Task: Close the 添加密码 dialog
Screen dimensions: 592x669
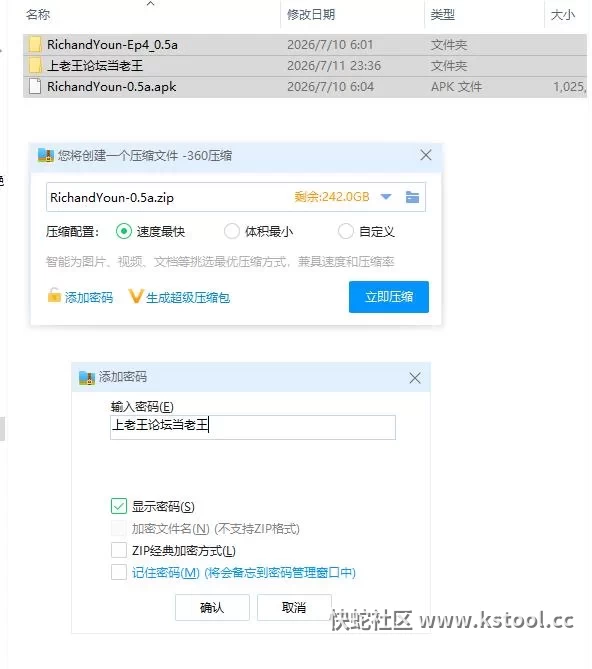Action: click(x=415, y=378)
